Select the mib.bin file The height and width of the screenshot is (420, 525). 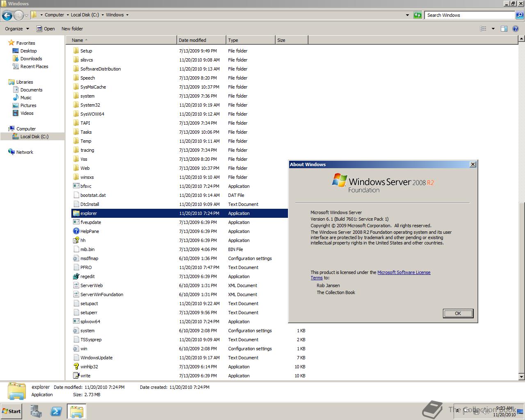180,249
